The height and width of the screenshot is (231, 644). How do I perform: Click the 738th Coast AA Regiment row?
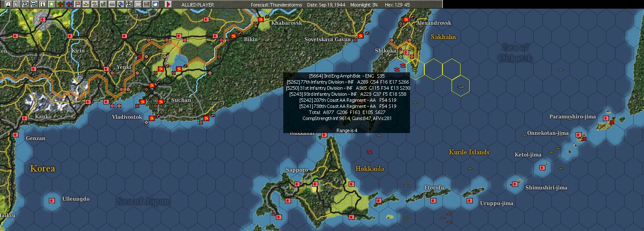click(347, 106)
